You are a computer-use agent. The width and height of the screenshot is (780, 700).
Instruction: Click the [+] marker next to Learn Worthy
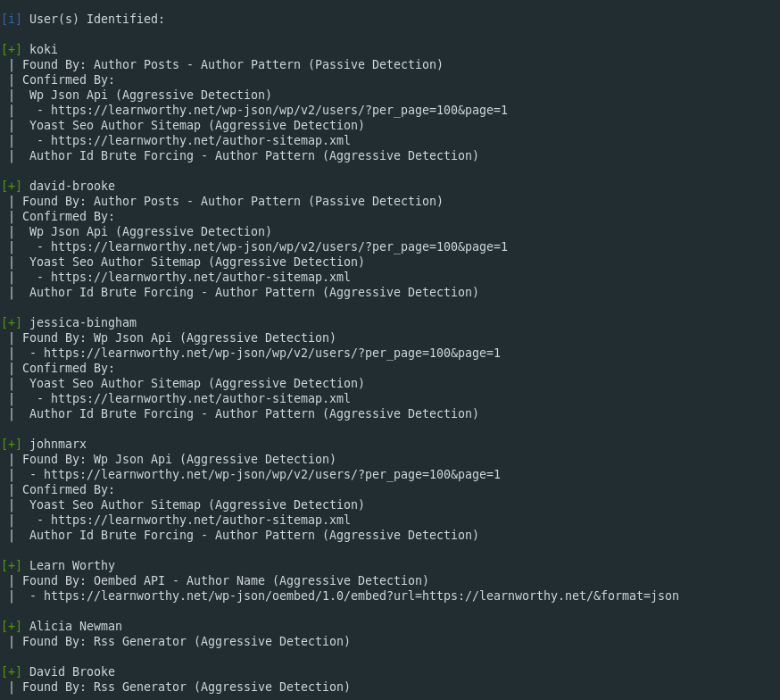point(12,566)
